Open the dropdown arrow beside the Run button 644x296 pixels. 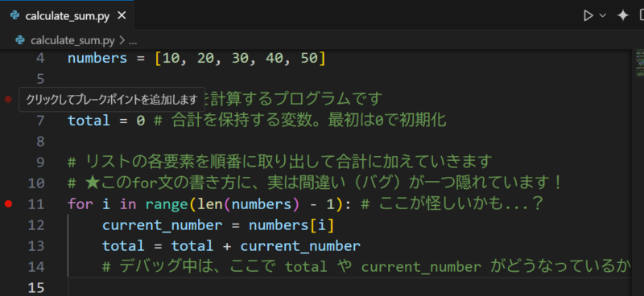pos(603,15)
